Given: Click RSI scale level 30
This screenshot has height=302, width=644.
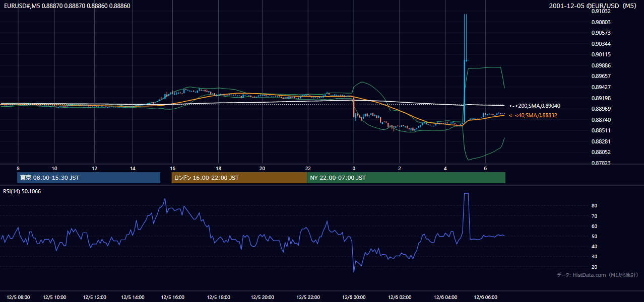Looking at the screenshot, I should (595, 257).
